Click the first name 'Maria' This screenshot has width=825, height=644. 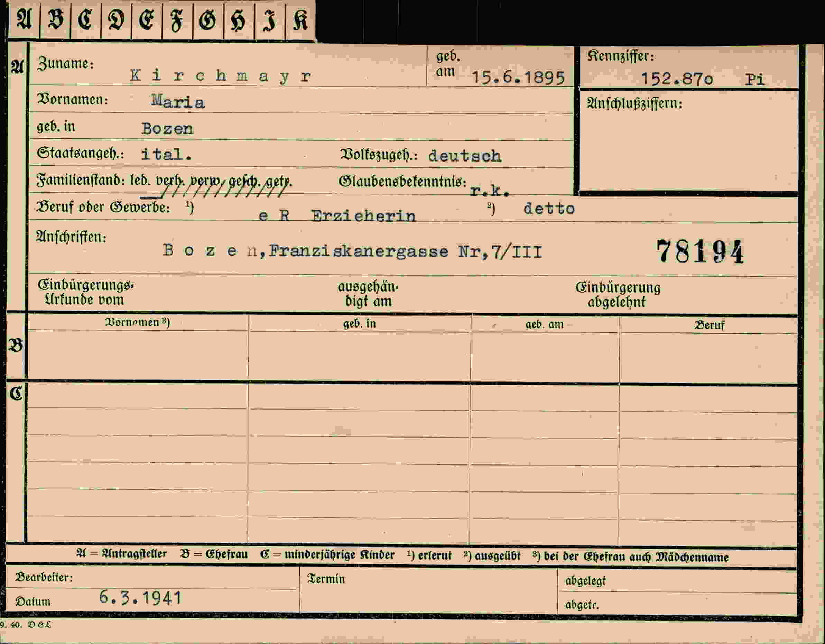tap(178, 102)
